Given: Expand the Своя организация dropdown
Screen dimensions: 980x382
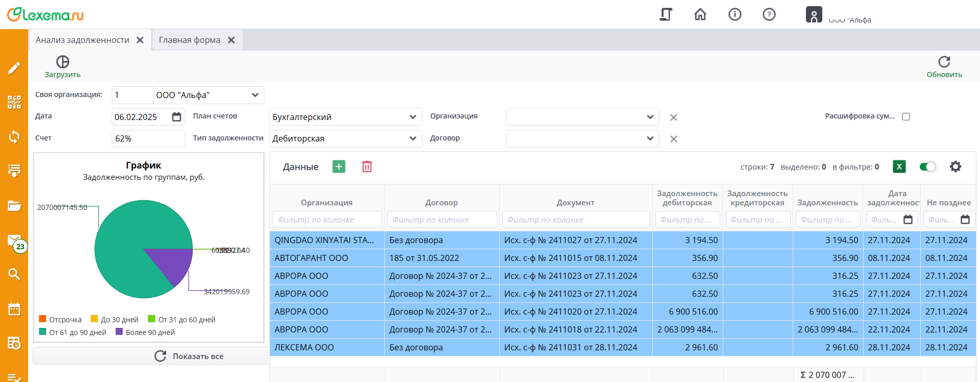Looking at the screenshot, I should (x=255, y=95).
